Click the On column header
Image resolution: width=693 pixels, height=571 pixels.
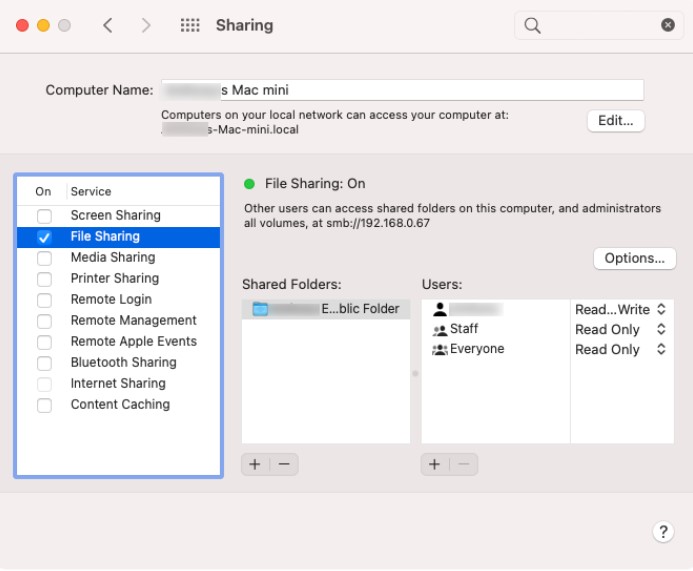point(43,191)
